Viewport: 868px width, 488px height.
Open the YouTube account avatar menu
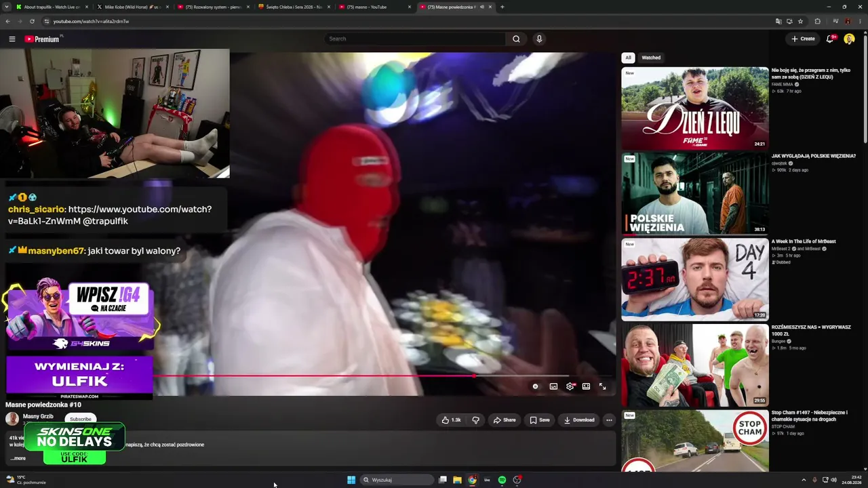click(849, 39)
